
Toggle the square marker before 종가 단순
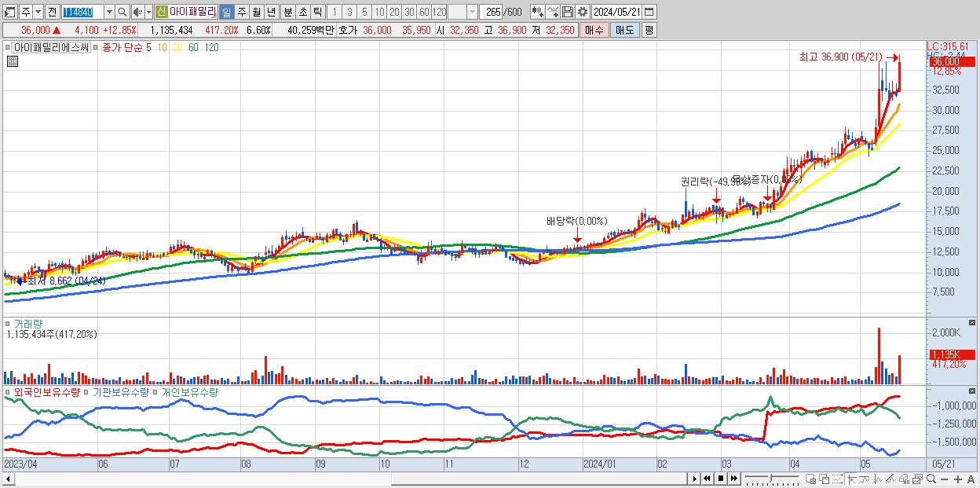point(96,48)
